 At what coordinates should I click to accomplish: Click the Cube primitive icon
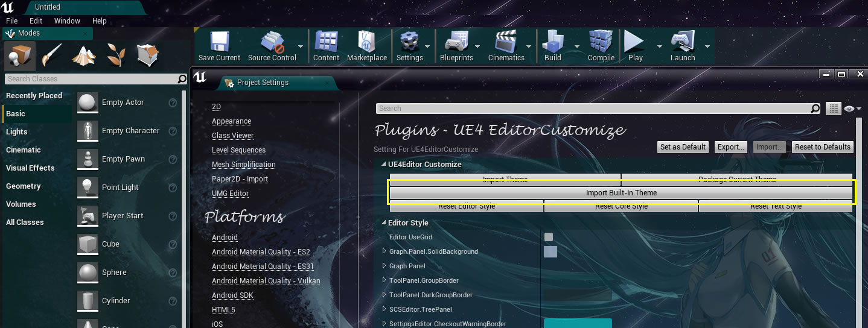[88, 244]
